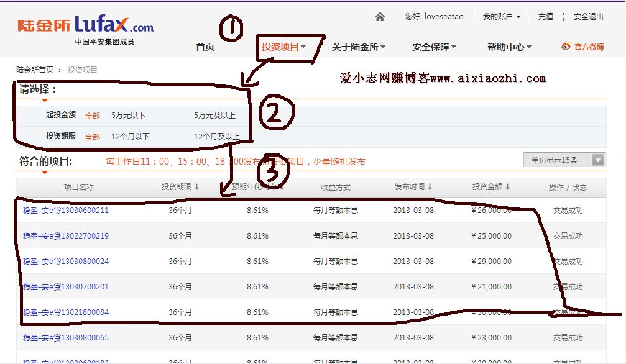Expand the 安全保障 menu
This screenshot has height=364, width=626.
click(434, 47)
